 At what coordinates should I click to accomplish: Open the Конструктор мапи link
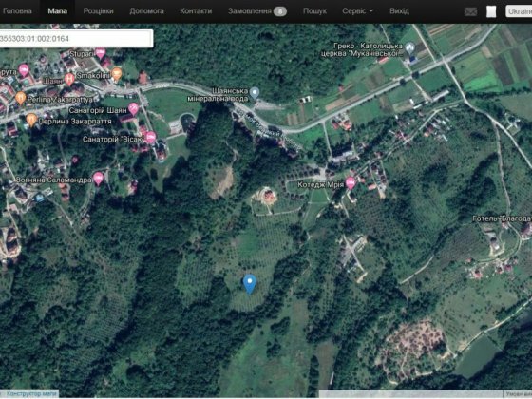coord(31,394)
